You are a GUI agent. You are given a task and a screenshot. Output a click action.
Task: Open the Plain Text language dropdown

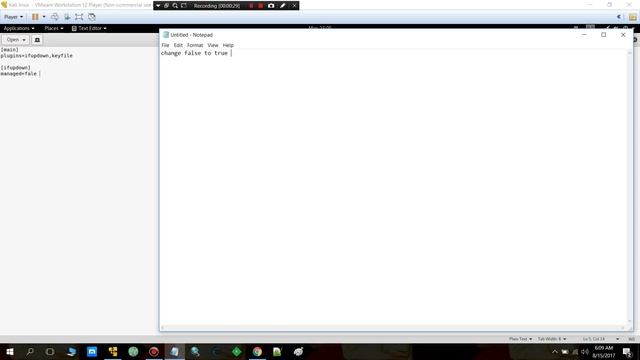click(x=520, y=339)
